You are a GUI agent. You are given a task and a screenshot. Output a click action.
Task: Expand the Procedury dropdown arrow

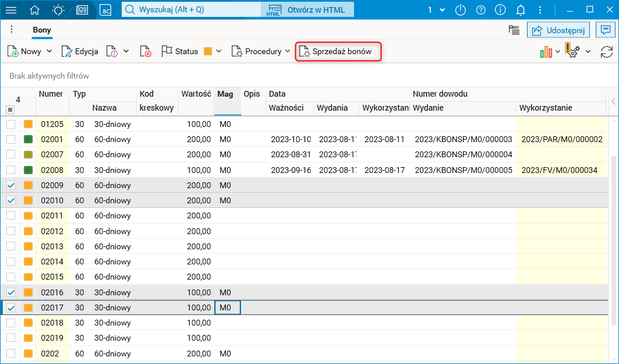[x=288, y=51]
